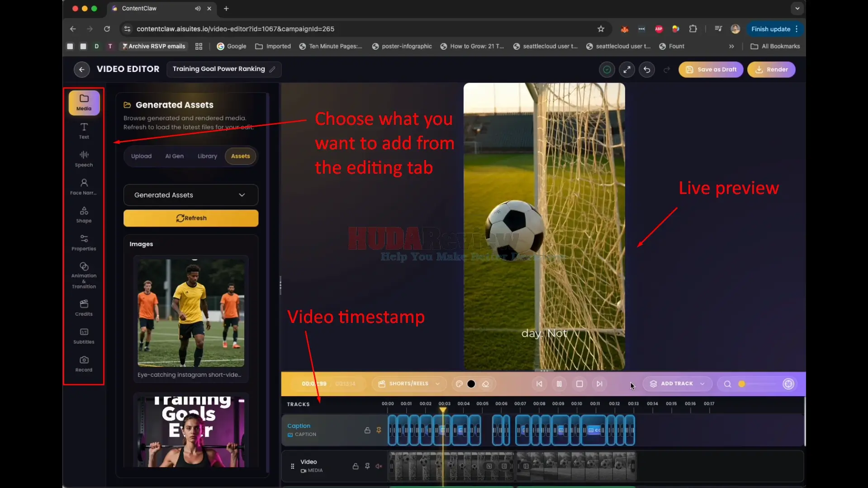This screenshot has height=488, width=868.
Task: Click the Video track reorder handle
Action: pos(293,466)
